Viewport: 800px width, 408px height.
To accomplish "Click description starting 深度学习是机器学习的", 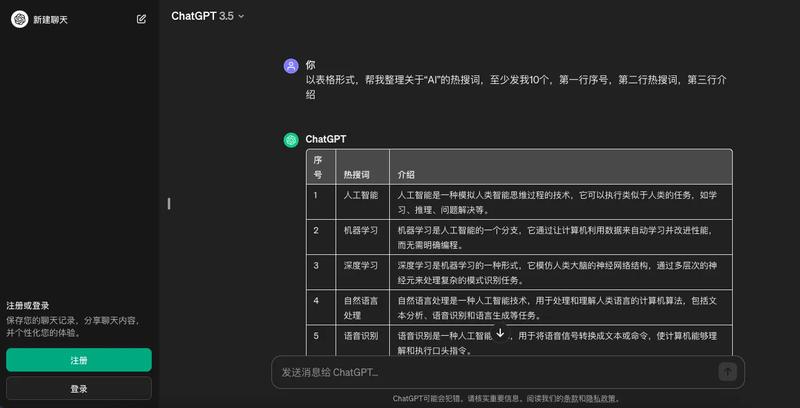I will pos(557,273).
